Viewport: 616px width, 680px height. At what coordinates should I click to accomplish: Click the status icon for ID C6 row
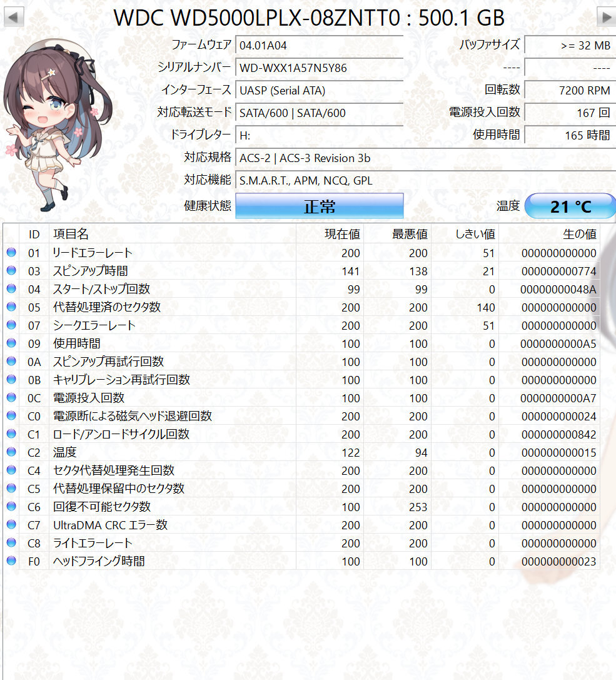click(11, 507)
